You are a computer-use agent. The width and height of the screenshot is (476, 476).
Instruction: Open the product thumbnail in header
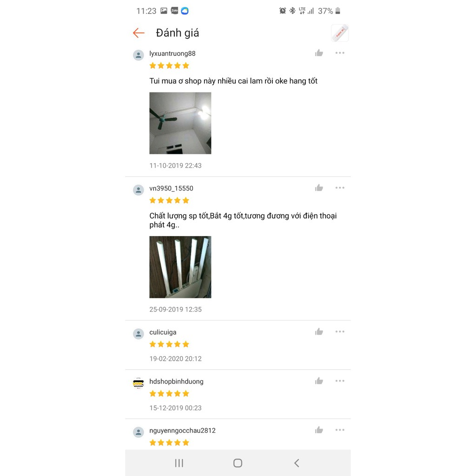tap(340, 33)
